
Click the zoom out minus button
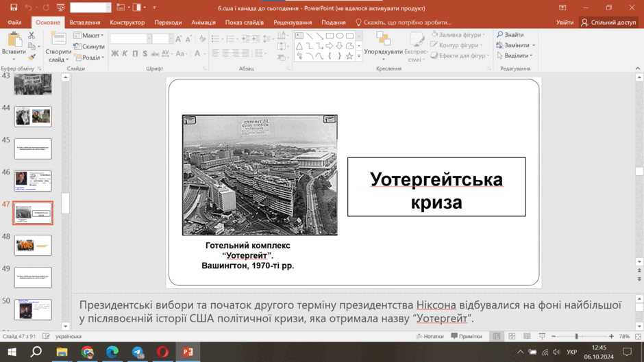coord(554,336)
